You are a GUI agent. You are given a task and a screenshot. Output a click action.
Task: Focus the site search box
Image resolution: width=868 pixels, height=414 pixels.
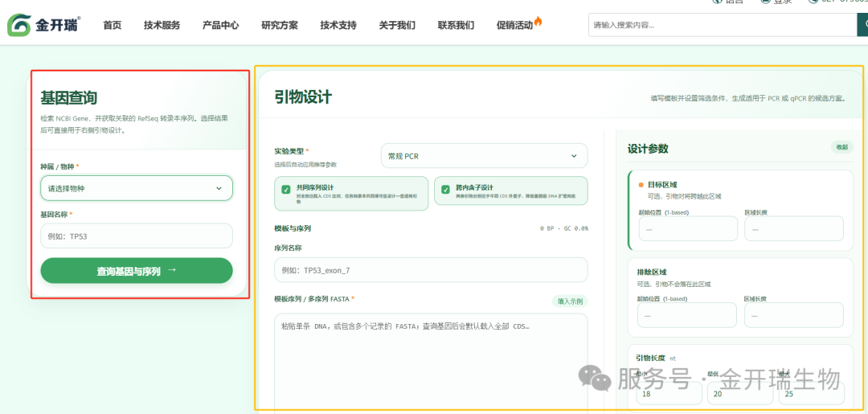(x=723, y=25)
